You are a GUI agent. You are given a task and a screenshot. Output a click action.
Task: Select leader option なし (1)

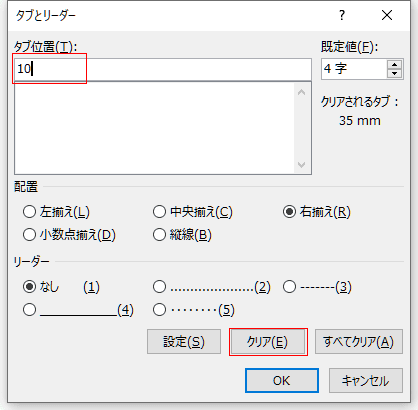(x=61, y=287)
